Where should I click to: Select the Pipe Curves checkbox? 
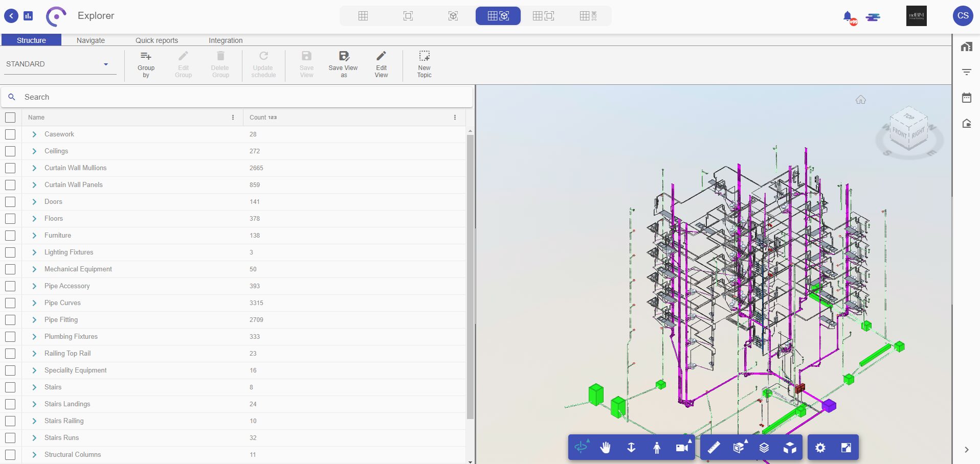[10, 303]
